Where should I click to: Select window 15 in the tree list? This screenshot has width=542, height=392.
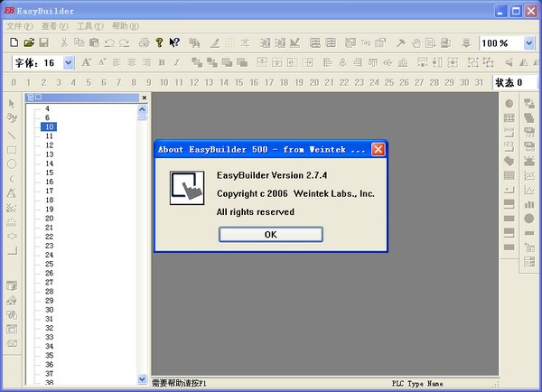point(49,173)
